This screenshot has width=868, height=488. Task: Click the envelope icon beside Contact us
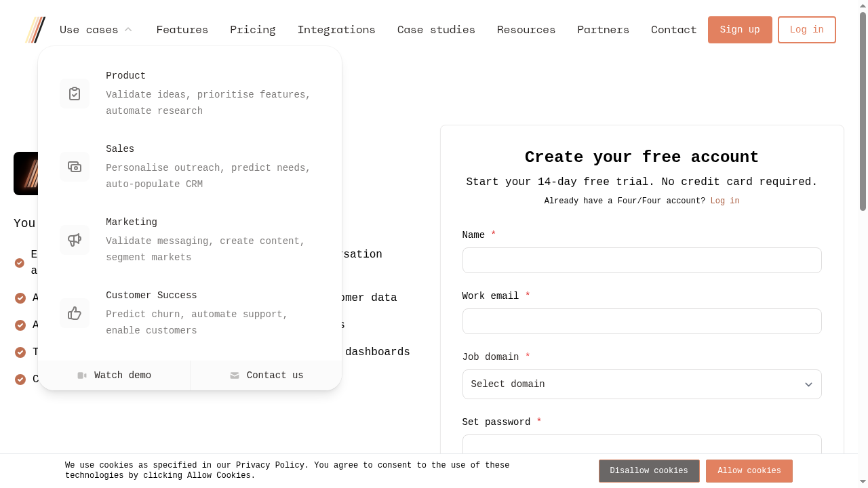tap(235, 375)
